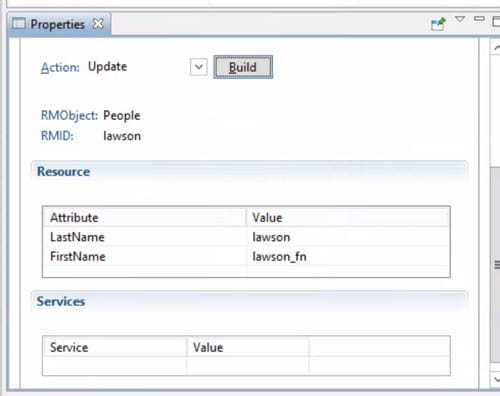
Task: Maximize the Properties view
Action: [496, 21]
